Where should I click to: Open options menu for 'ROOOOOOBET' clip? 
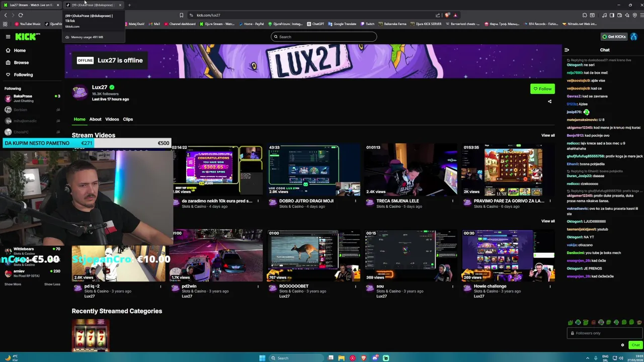355,287
